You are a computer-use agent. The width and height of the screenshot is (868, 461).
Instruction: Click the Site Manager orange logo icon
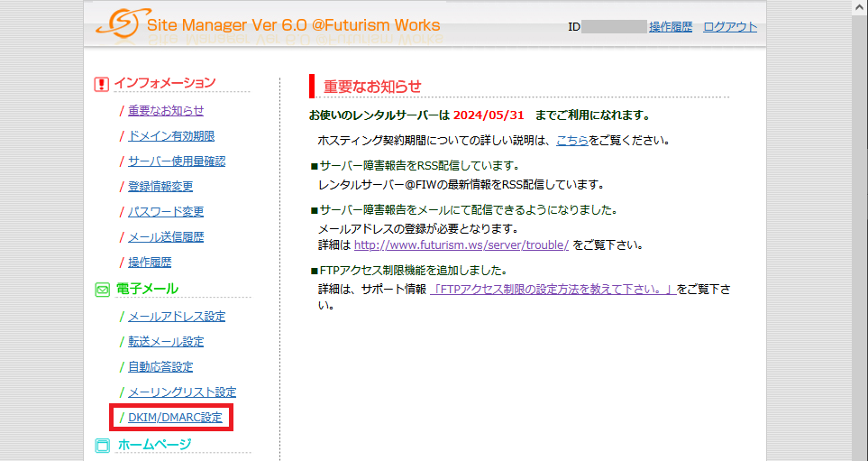click(x=121, y=23)
